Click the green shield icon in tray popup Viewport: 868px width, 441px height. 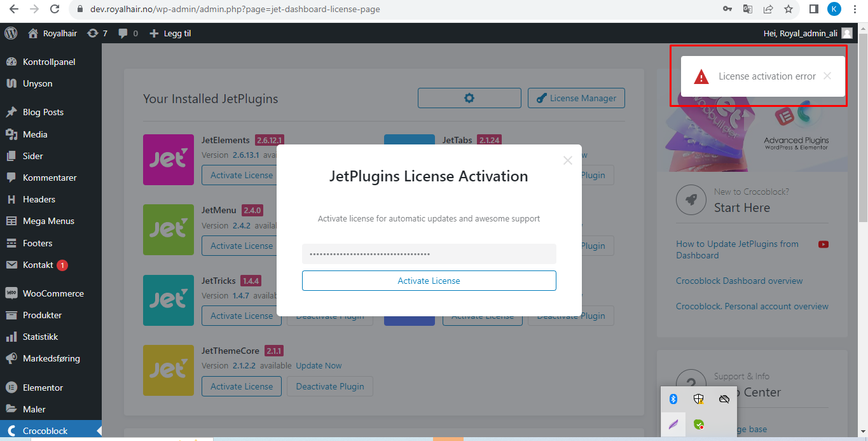pos(699,424)
